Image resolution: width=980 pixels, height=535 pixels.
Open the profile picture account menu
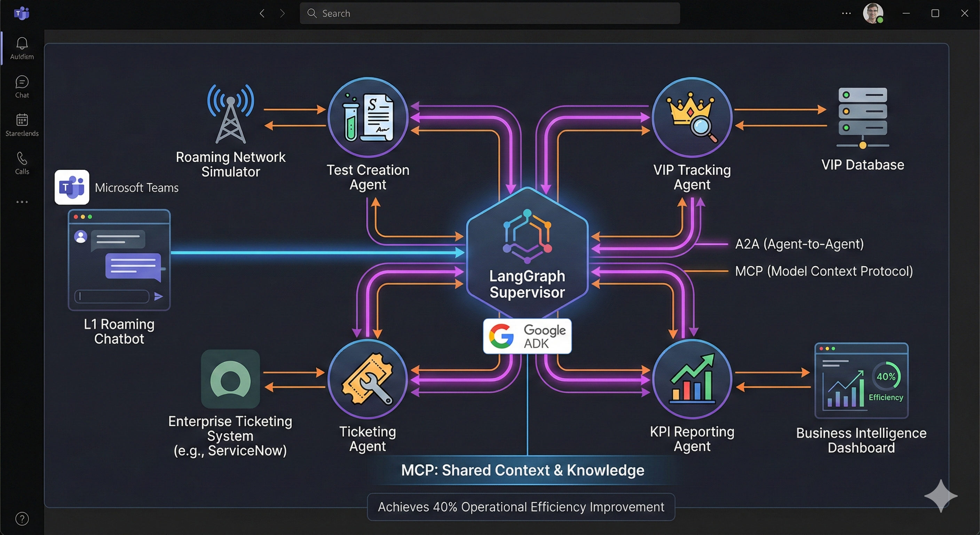coord(873,13)
